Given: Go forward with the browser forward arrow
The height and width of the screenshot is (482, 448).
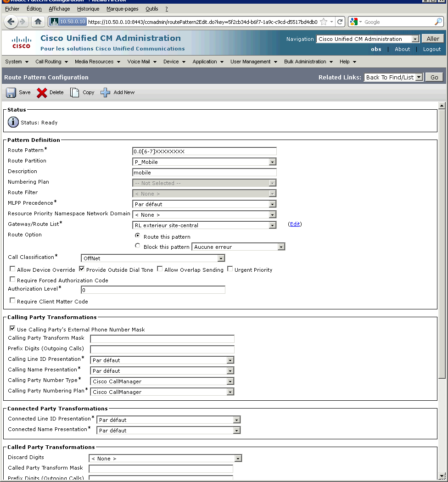Looking at the screenshot, I should click(x=22, y=22).
